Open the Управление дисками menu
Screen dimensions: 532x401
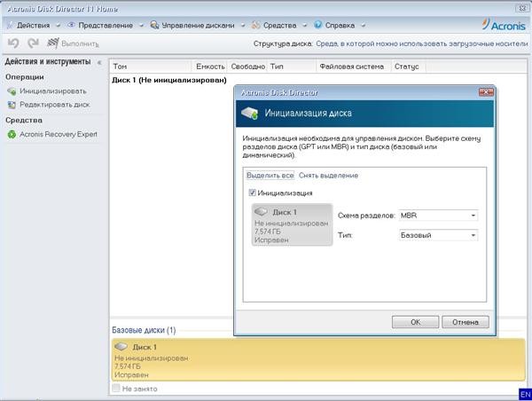pyautogui.click(x=198, y=26)
